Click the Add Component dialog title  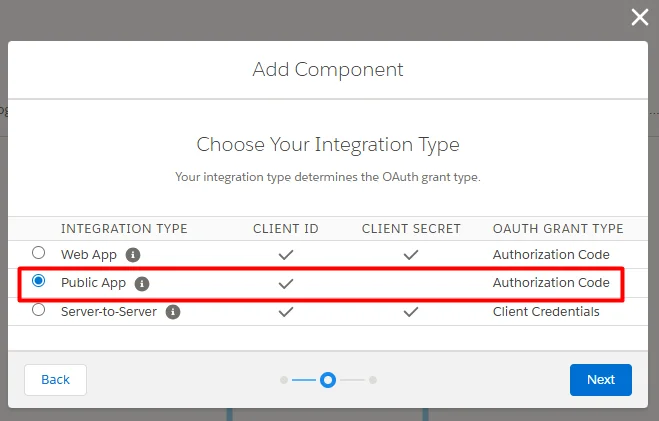[x=328, y=70]
